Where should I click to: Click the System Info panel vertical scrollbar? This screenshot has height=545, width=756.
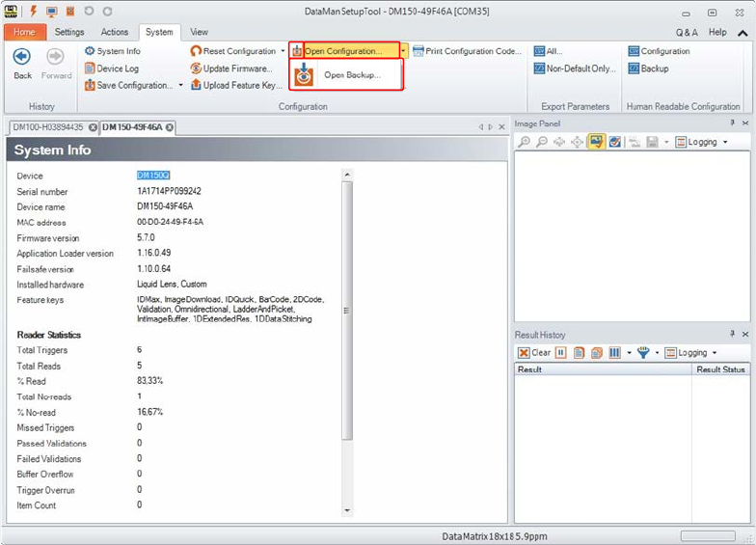347,309
